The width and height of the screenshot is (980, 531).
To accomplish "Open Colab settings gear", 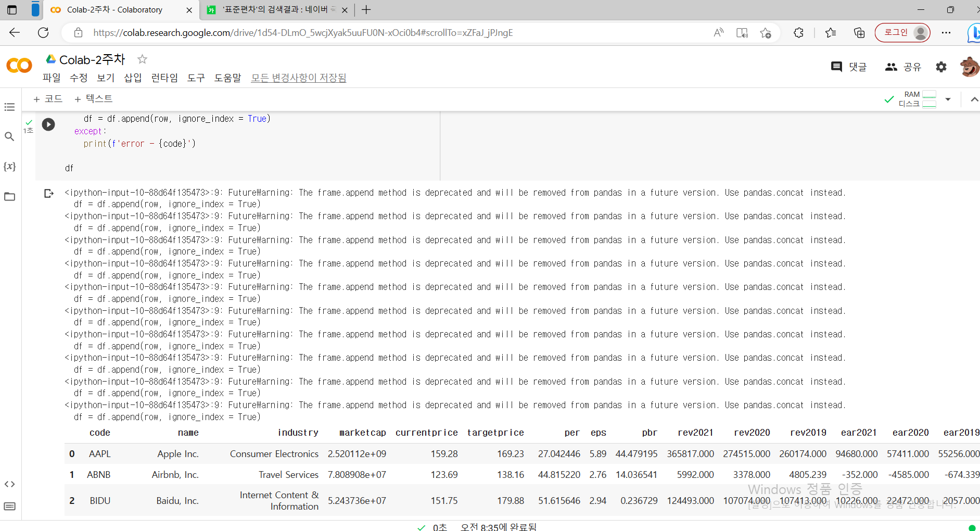I will point(941,67).
